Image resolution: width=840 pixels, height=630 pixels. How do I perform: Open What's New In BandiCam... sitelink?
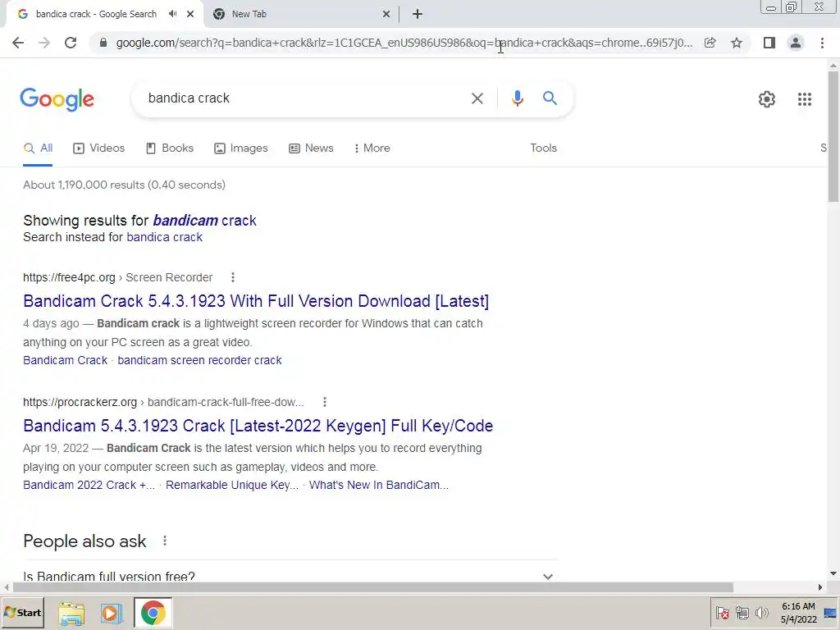click(379, 486)
